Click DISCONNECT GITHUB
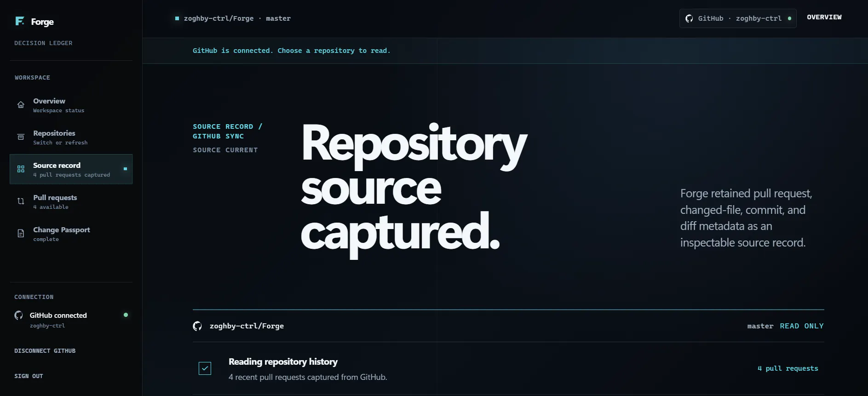This screenshot has height=396, width=868. [x=45, y=350]
